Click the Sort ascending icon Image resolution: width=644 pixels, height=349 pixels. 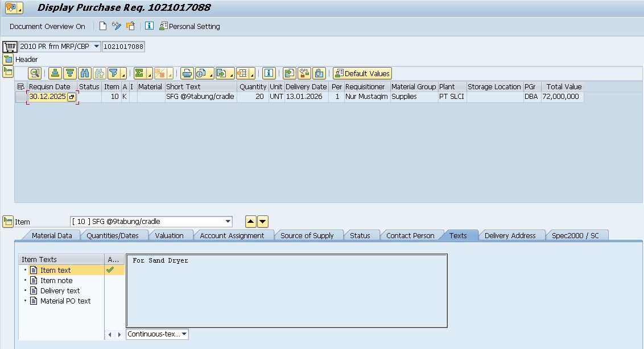pos(55,73)
